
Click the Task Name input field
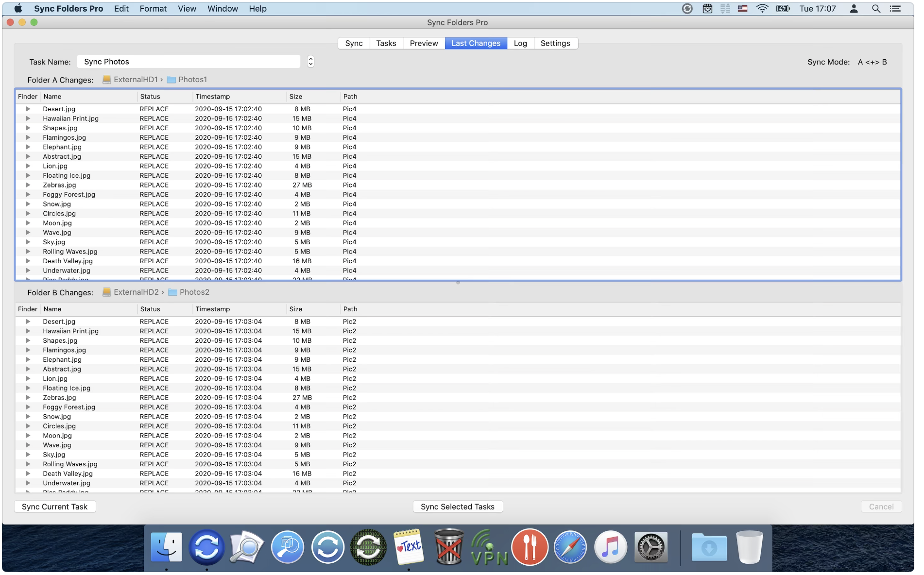point(188,62)
